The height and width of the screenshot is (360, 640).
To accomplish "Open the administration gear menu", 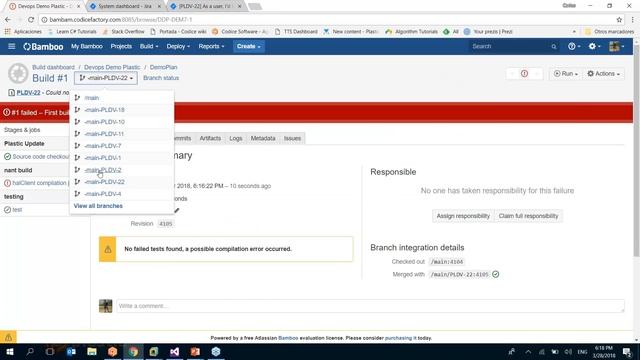I will (594, 47).
